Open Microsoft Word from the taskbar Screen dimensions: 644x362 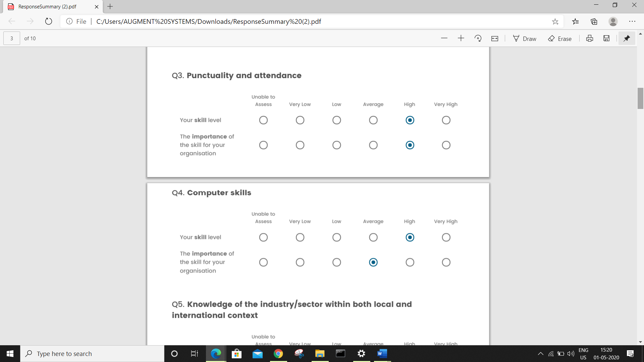coord(382,354)
